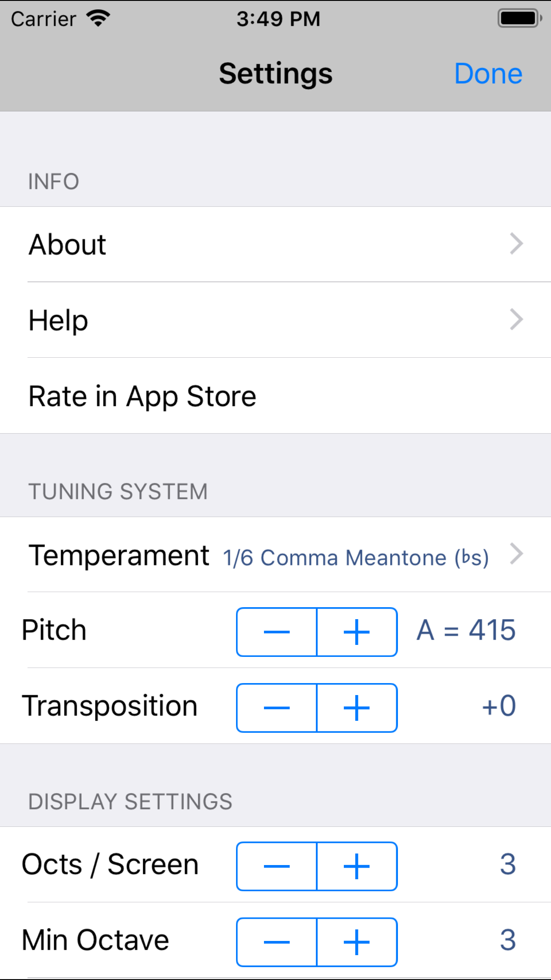Viewport: 551px width, 980px height.
Task: Expand the About disclosure chevron
Action: click(x=516, y=244)
